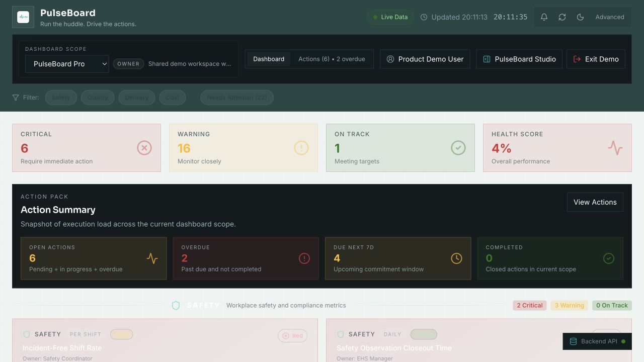Click the refresh data icon
Screen dimensions: 644x362
562,17
